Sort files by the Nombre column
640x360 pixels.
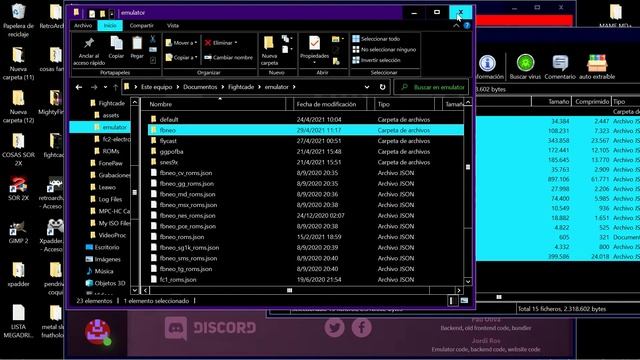pyautogui.click(x=216, y=104)
